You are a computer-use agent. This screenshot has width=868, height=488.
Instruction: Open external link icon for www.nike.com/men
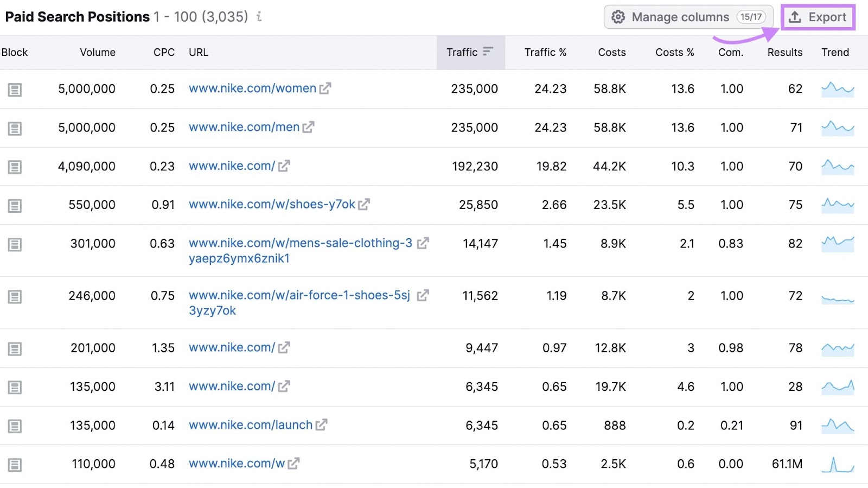[309, 128]
